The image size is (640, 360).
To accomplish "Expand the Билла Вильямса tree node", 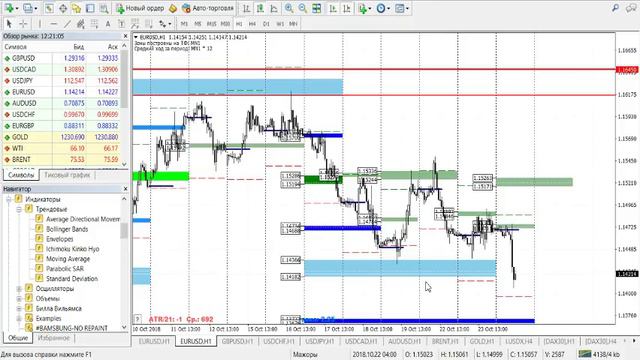I will (x=19, y=309).
